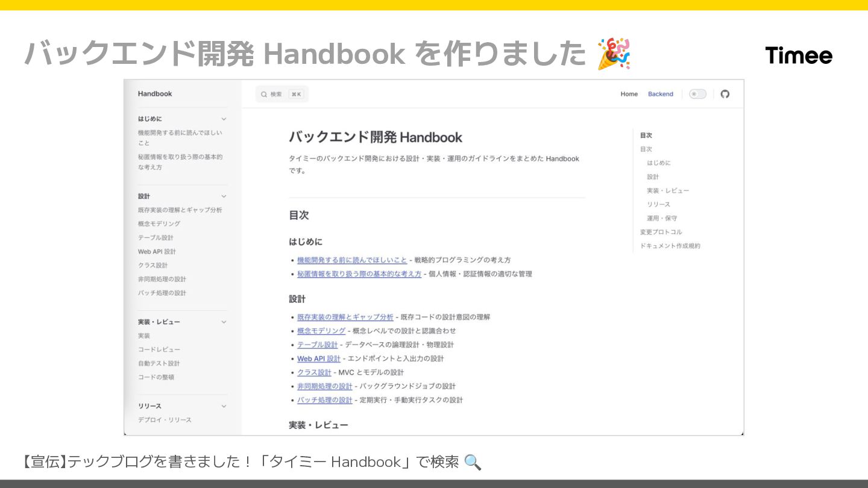Screen dimensions: 868x488
Task: Focus the 検索 search field
Action: coord(281,94)
